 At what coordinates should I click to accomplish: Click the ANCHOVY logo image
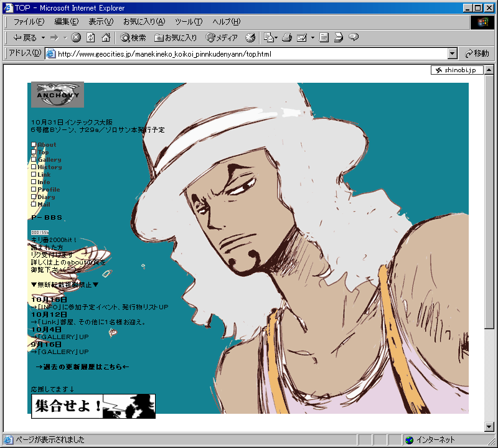pyautogui.click(x=57, y=95)
